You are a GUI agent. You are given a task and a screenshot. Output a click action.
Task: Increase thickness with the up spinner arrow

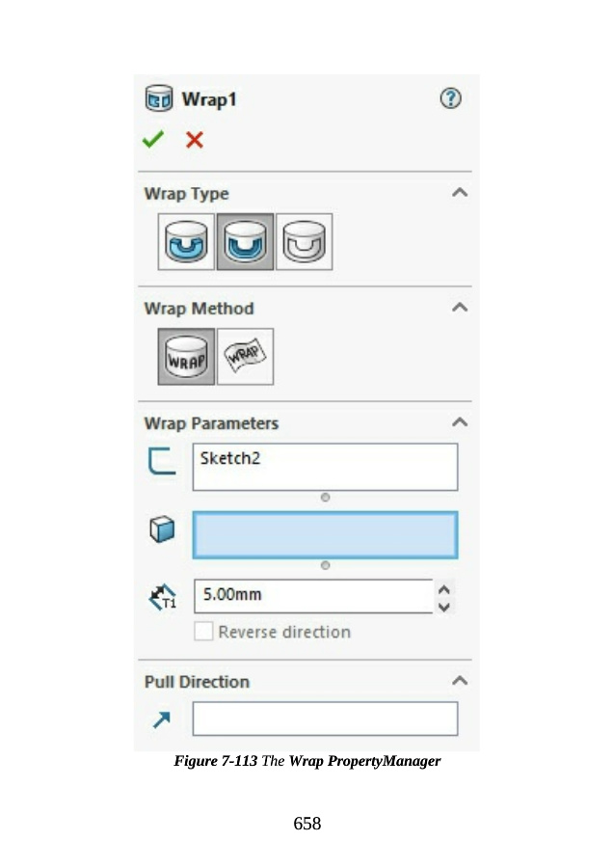point(443,588)
